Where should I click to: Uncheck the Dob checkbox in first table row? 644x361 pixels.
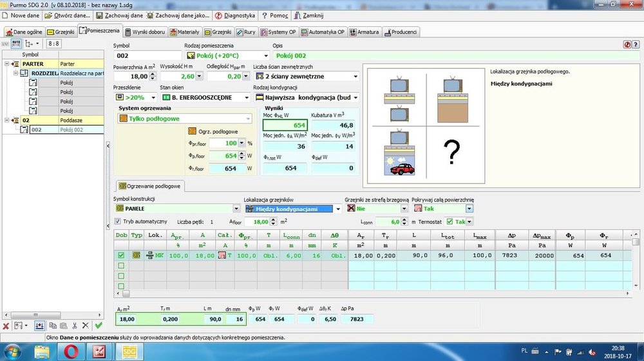pos(120,255)
